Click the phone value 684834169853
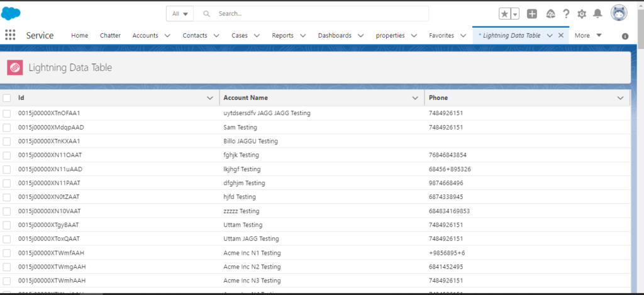This screenshot has height=295, width=644. (449, 211)
